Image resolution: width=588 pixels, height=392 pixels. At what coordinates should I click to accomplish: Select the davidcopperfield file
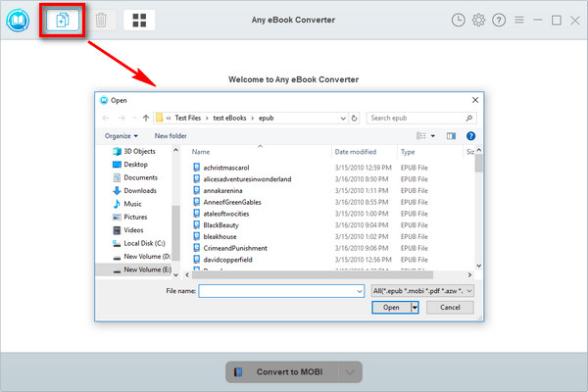point(227,260)
